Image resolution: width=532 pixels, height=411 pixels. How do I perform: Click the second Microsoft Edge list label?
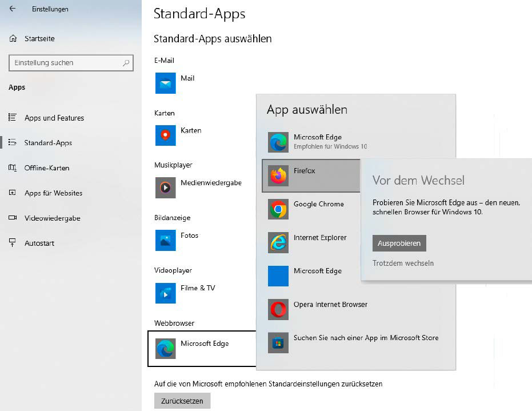click(318, 271)
